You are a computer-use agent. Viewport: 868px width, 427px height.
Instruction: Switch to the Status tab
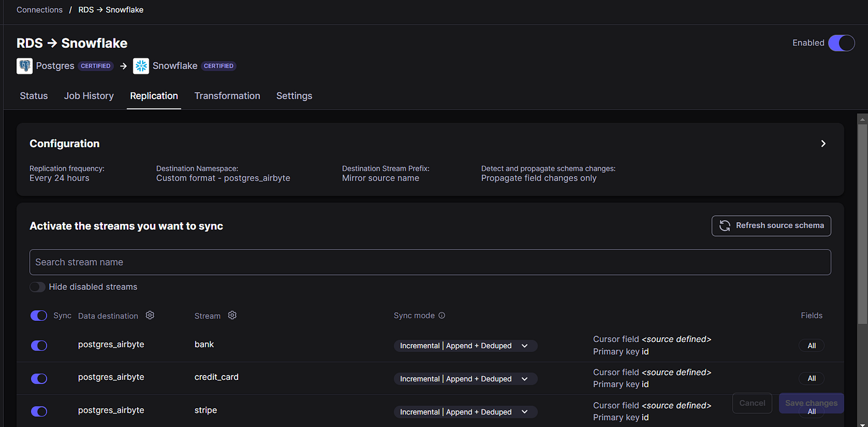coord(33,96)
